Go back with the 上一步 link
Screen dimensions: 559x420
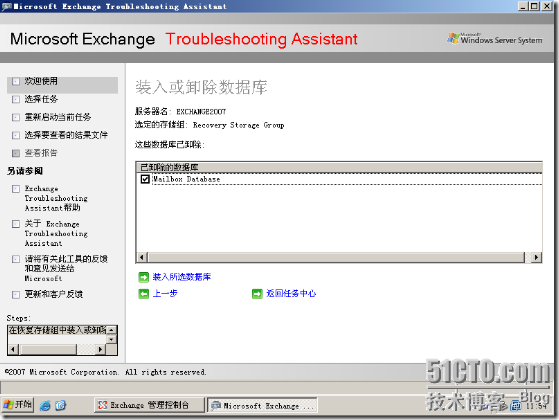coord(165,293)
